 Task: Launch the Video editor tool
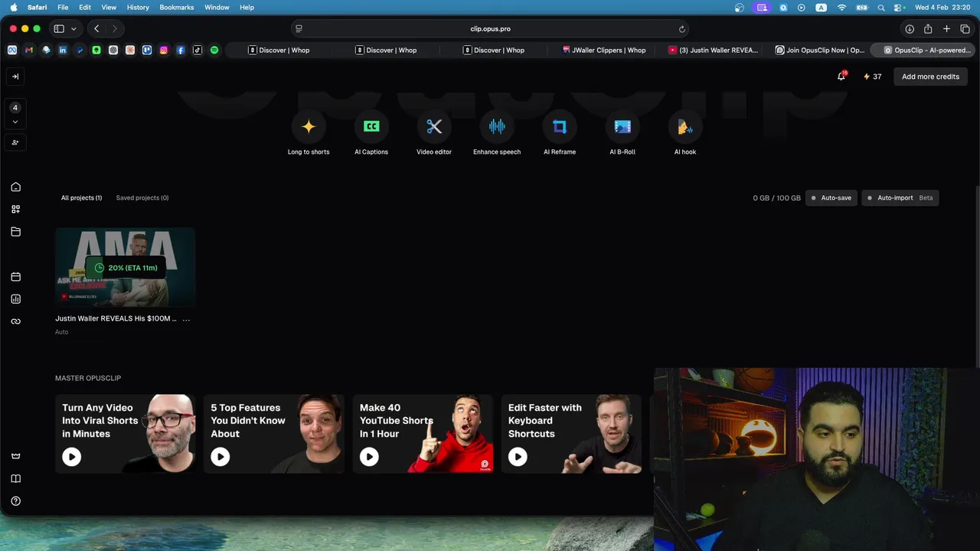434,127
